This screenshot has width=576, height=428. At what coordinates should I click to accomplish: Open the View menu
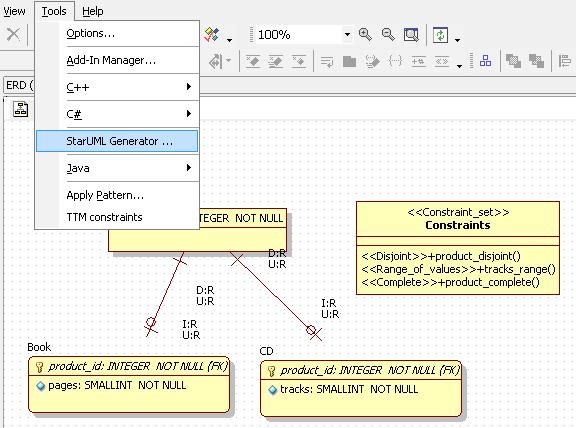click(14, 11)
